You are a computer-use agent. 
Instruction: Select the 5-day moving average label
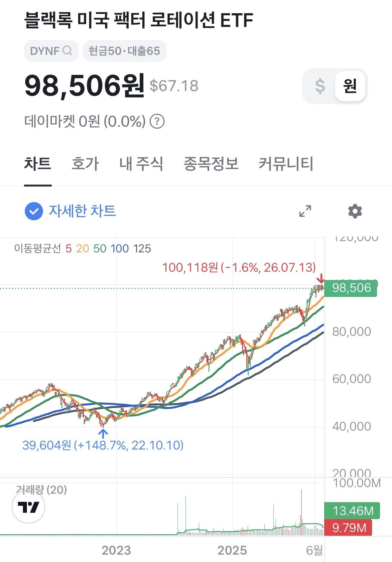click(x=68, y=248)
